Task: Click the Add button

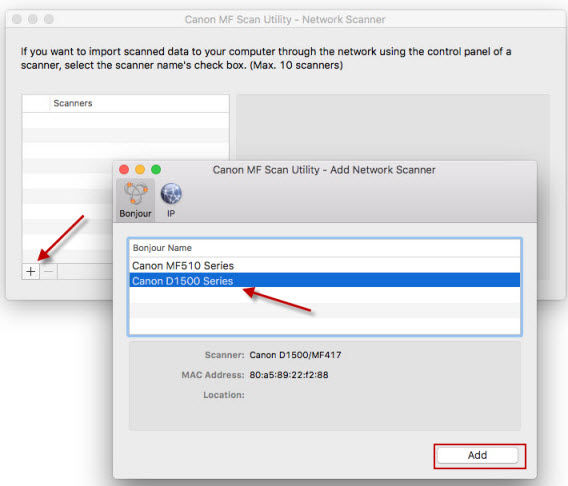Action: tap(477, 455)
